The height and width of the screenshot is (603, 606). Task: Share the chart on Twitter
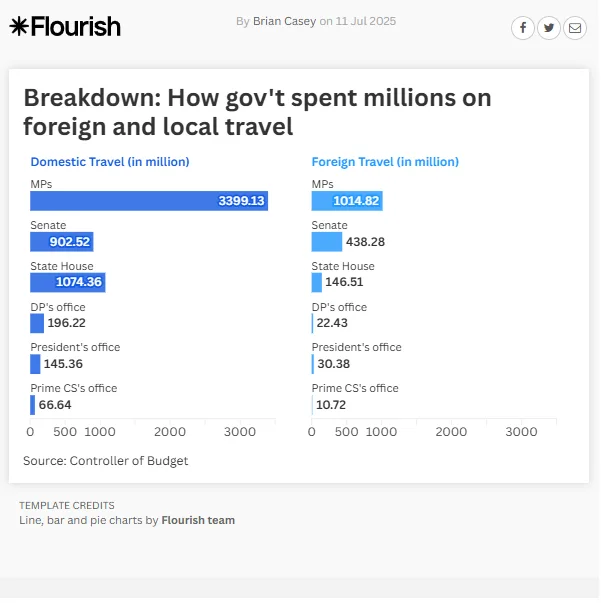pos(549,28)
